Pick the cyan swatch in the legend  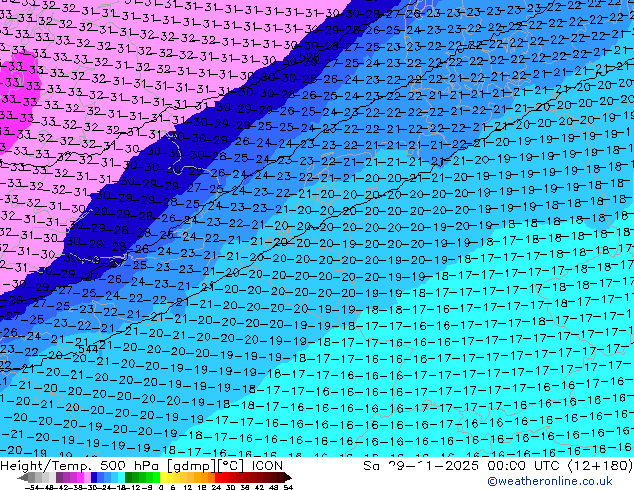(121, 478)
